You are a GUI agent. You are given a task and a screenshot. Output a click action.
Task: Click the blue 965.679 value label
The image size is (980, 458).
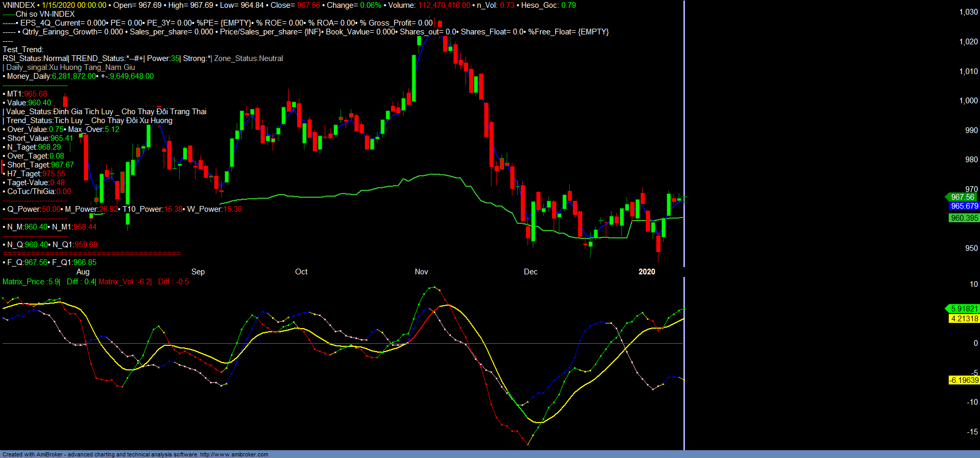(964, 206)
